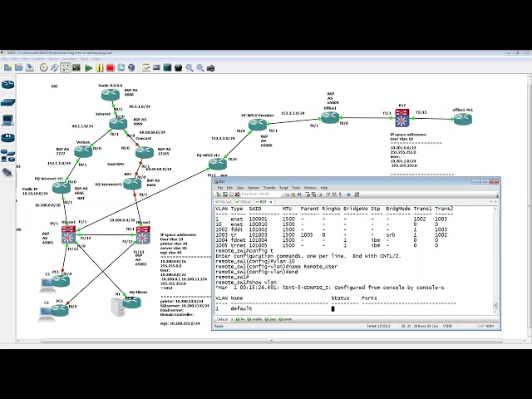Click the break button in button bar
The image size is (532, 399).
pos(285,319)
